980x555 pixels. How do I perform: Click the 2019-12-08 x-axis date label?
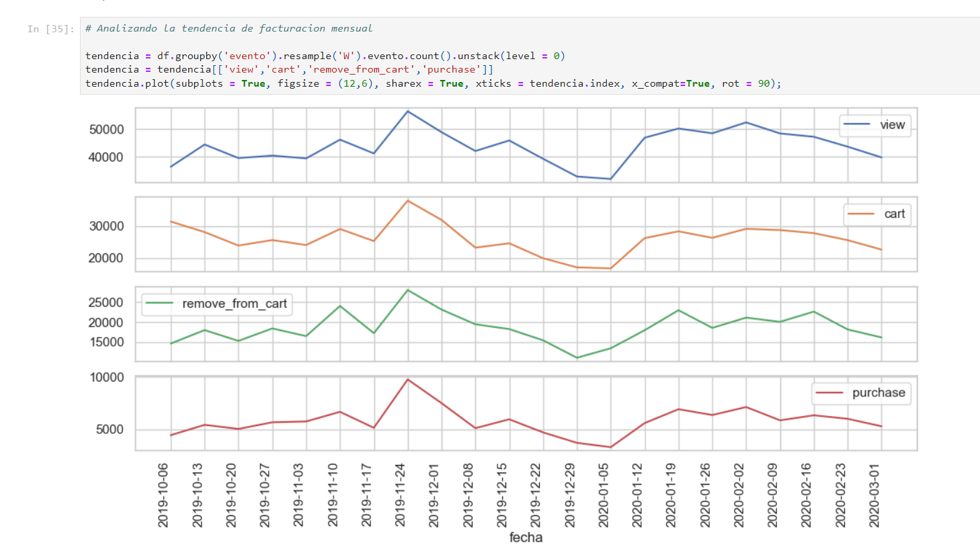pyautogui.click(x=468, y=495)
